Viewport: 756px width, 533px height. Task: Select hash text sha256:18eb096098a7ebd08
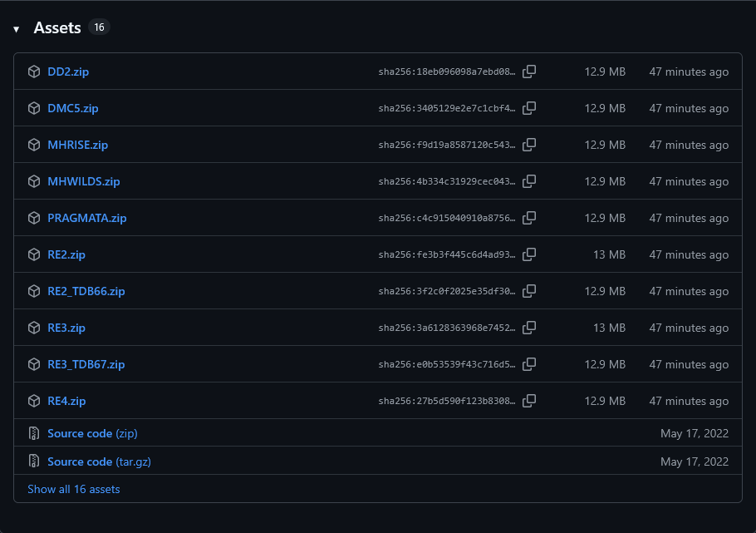[447, 72]
